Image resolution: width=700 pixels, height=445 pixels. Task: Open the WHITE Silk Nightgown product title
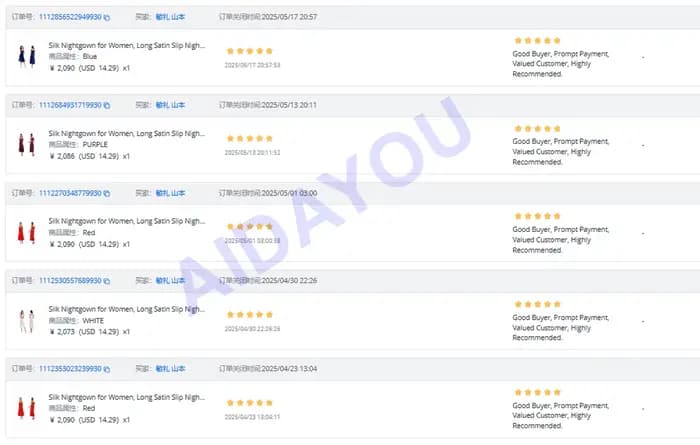[x=127, y=309]
